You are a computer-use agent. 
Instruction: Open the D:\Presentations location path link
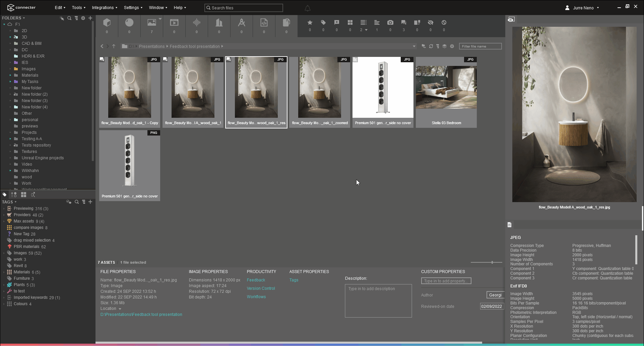point(141,315)
